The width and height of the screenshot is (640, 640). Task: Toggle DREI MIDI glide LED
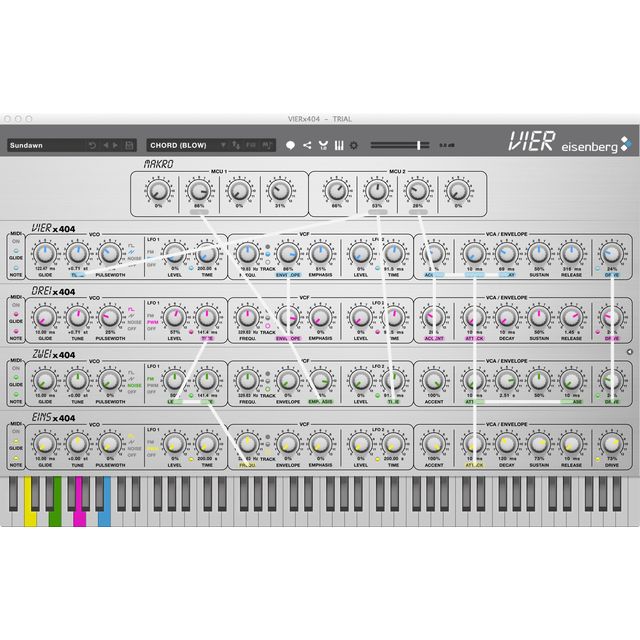click(x=16, y=315)
